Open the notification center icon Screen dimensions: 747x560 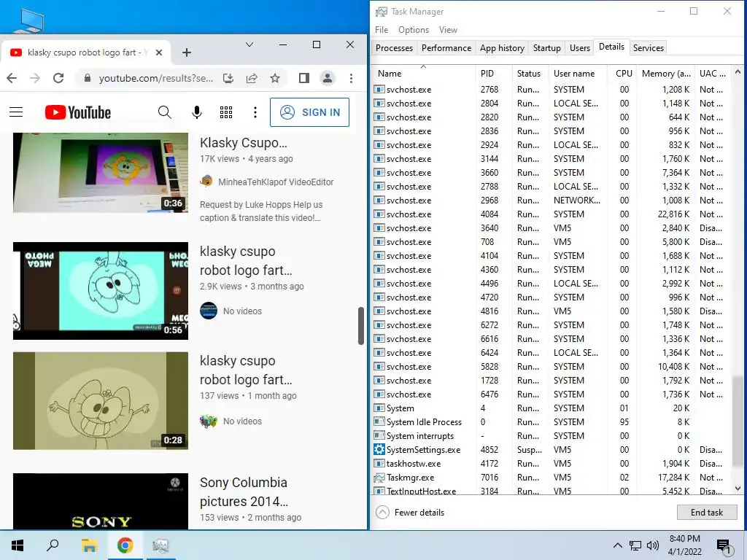coord(724,546)
